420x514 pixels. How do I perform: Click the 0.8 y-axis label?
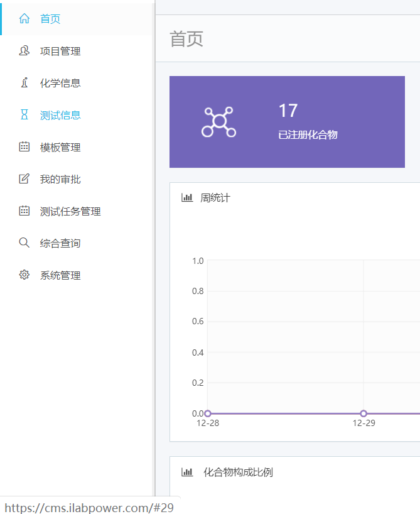(198, 291)
